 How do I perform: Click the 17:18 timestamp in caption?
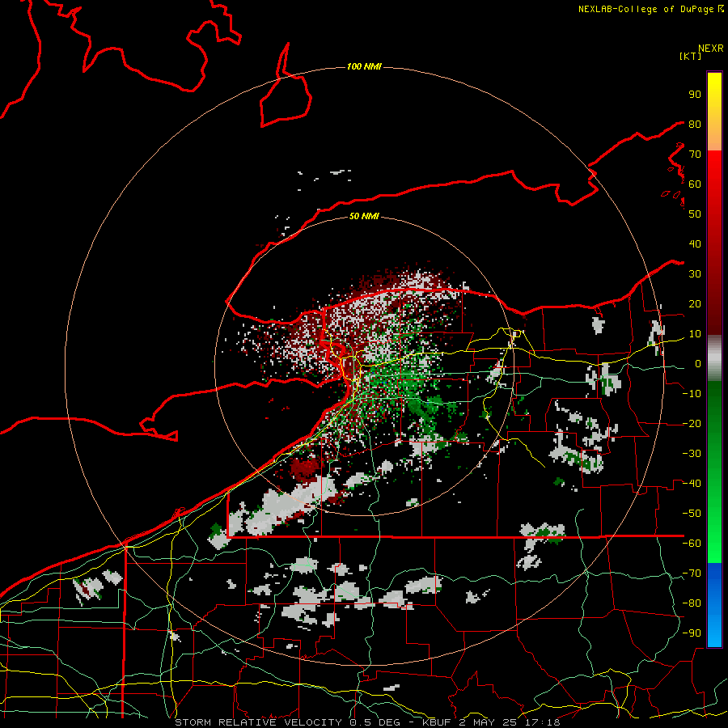541,722
